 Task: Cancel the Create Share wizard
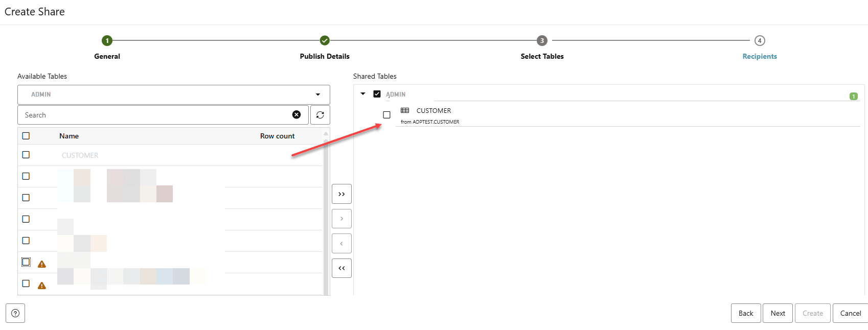point(851,313)
